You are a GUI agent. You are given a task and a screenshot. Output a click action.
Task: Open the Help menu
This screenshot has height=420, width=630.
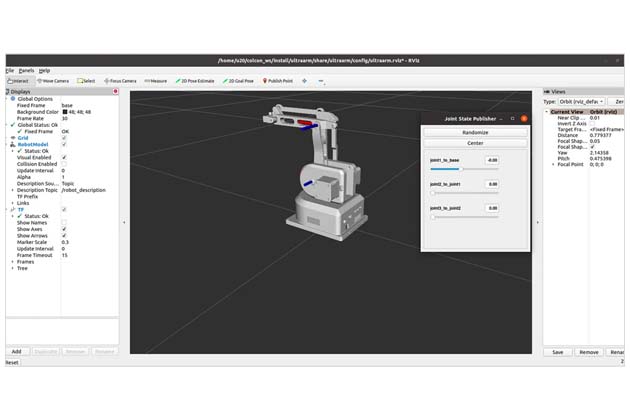pos(45,71)
